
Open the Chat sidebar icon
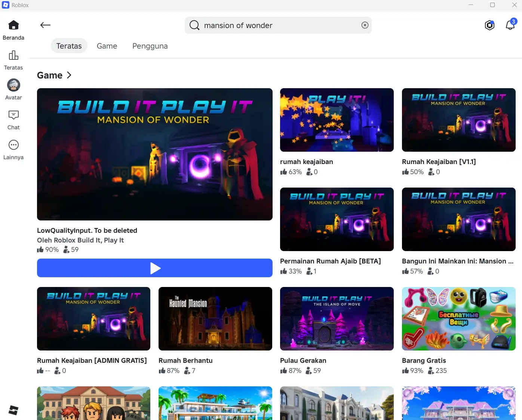click(x=13, y=115)
